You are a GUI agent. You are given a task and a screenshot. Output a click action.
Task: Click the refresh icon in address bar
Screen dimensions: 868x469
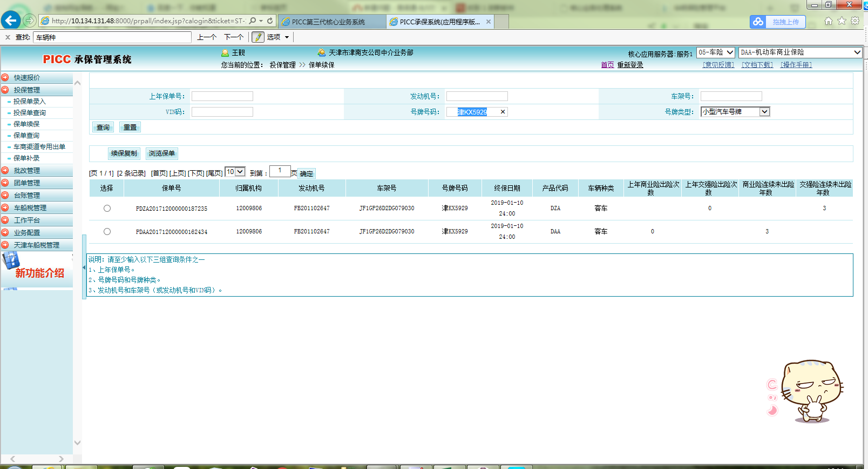270,21
